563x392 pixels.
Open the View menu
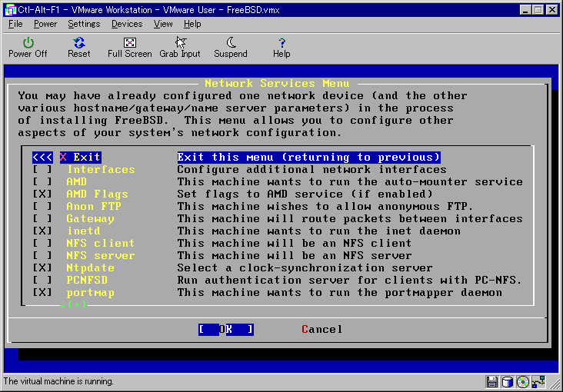pos(163,24)
